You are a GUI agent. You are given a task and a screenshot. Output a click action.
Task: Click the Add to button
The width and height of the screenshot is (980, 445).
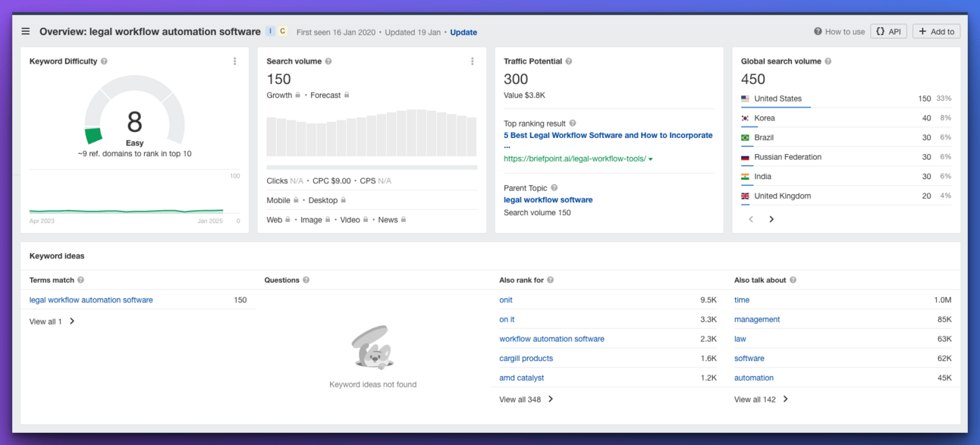tap(937, 32)
